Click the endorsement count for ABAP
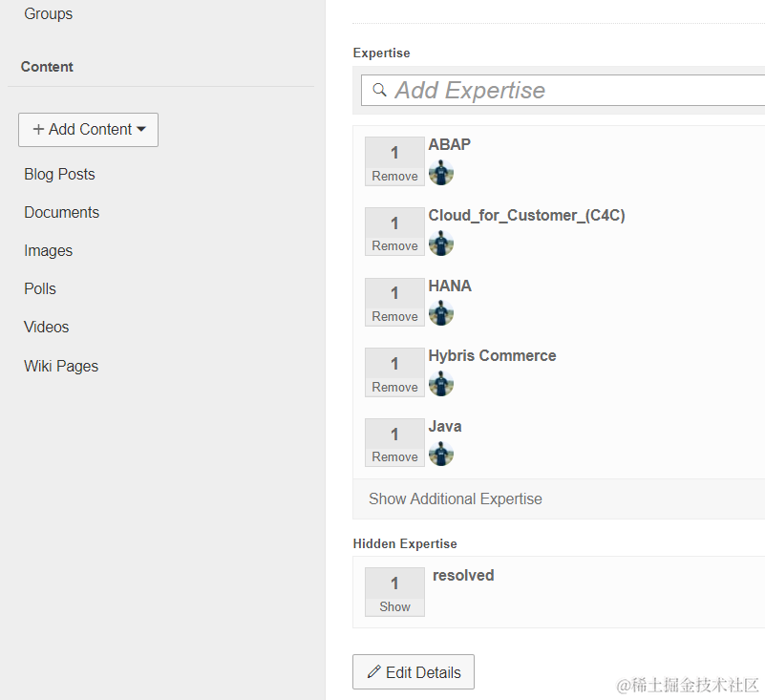The height and width of the screenshot is (700, 765). click(394, 153)
